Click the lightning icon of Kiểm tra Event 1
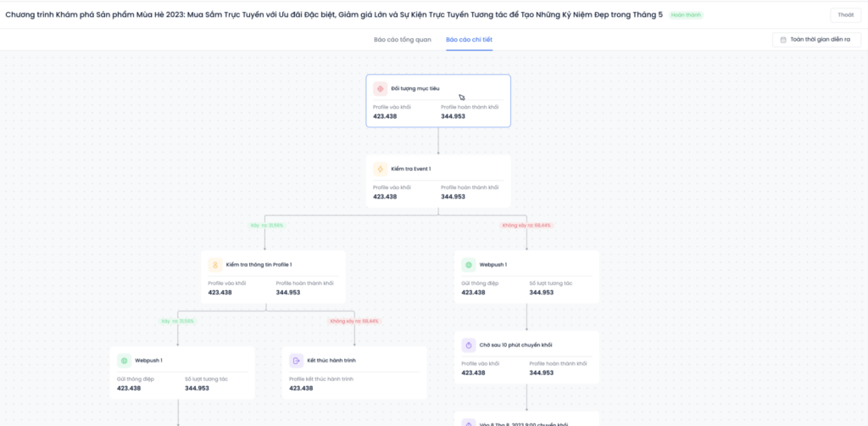The width and height of the screenshot is (868, 426). click(381, 169)
